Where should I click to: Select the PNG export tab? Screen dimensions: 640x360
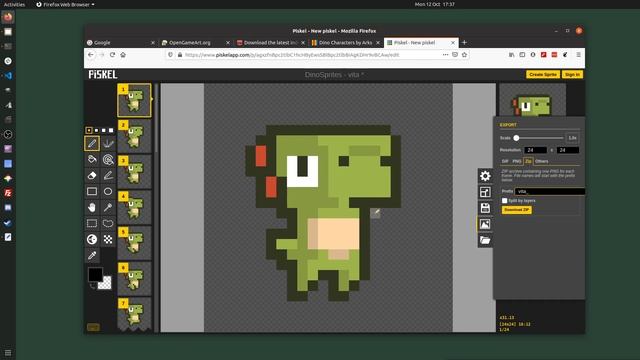(x=517, y=161)
